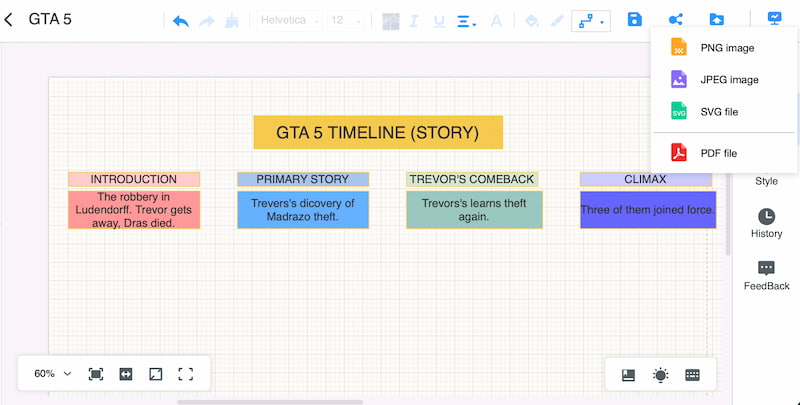The image size is (800, 405).
Task: Select the TREVOR'S COMEBACK header box
Action: (x=472, y=179)
